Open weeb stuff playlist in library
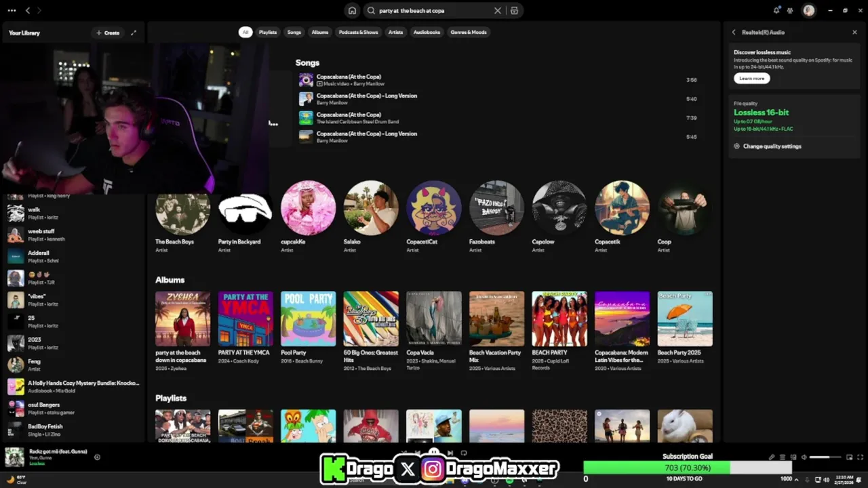Viewport: 868px width, 488px height. (x=73, y=235)
